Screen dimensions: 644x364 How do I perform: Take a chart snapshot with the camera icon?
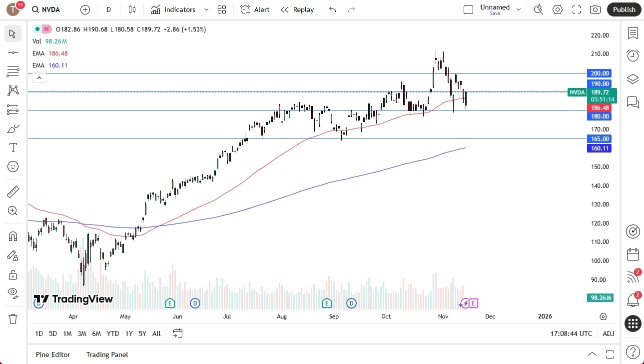(x=595, y=9)
